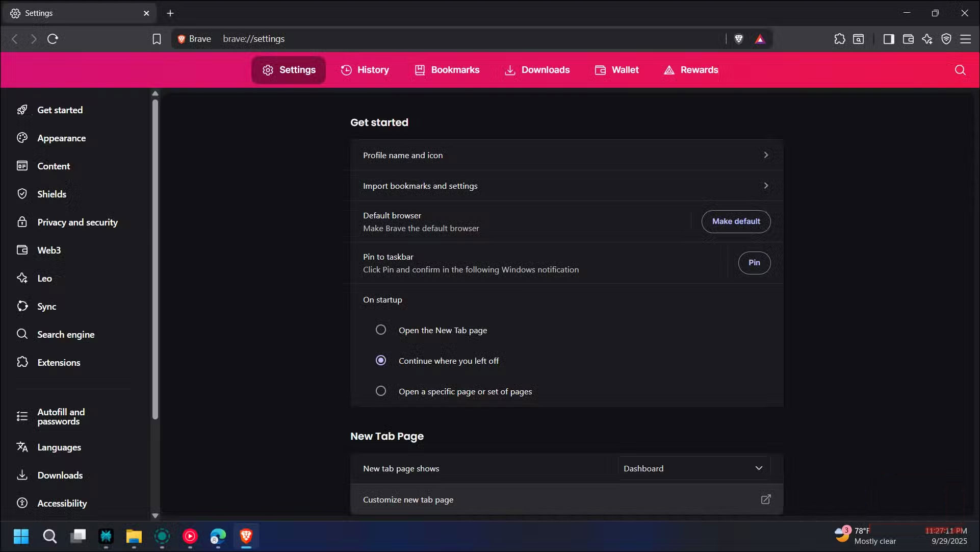Click the Make default button
The height and width of the screenshot is (552, 980).
[x=736, y=221]
